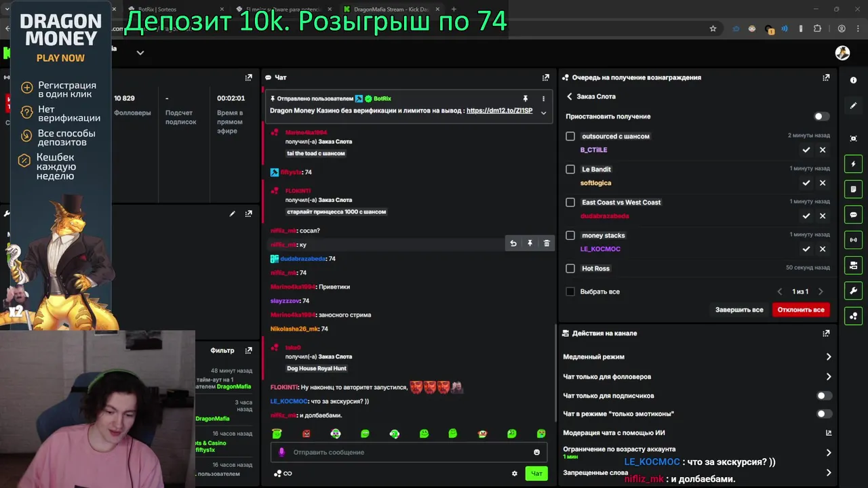Screen dimensions: 868x488
Task: Open the lightning bolt quick actions icon
Action: point(853,164)
